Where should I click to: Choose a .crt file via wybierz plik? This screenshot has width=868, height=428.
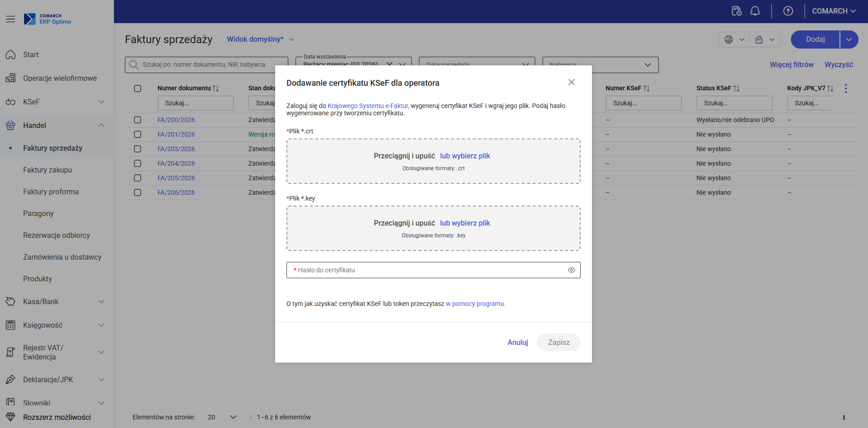pos(465,156)
